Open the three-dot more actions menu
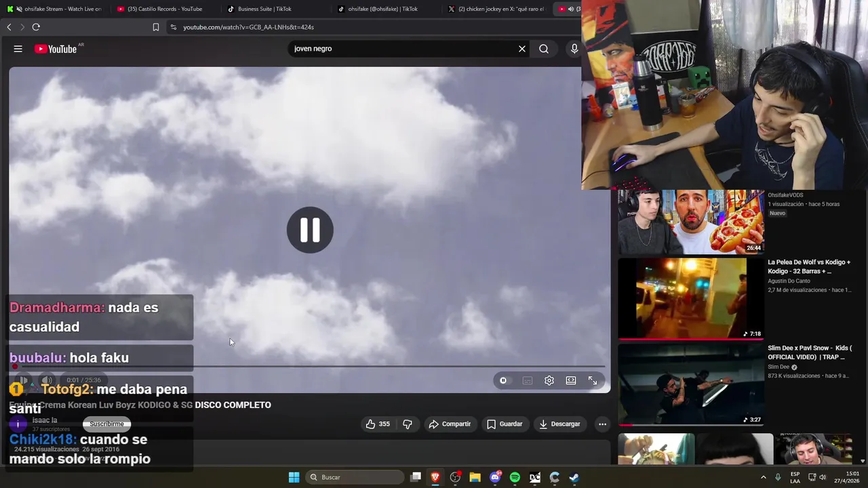Viewport: 868px width, 488px height. (x=602, y=424)
